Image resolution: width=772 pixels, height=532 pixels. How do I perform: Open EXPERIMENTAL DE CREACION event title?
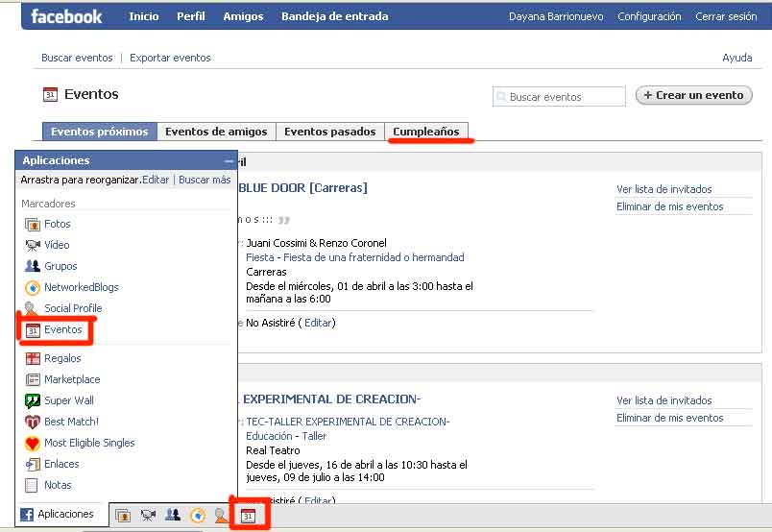click(x=331, y=399)
